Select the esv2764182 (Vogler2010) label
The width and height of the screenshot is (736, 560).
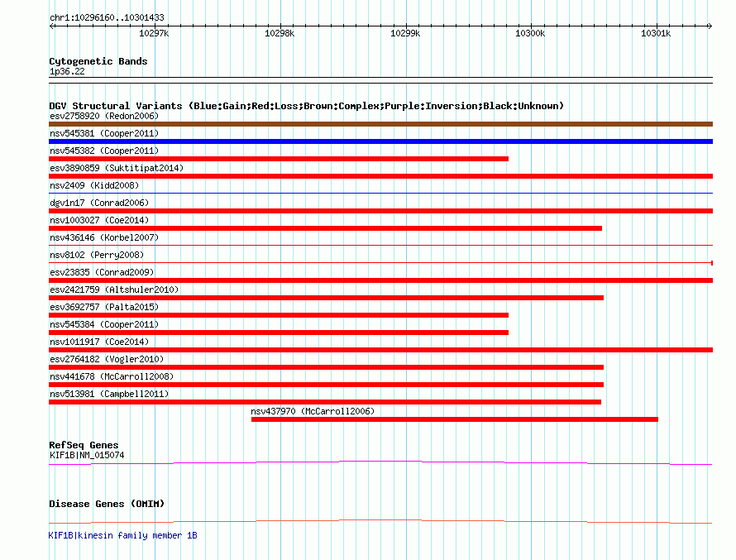click(x=107, y=359)
